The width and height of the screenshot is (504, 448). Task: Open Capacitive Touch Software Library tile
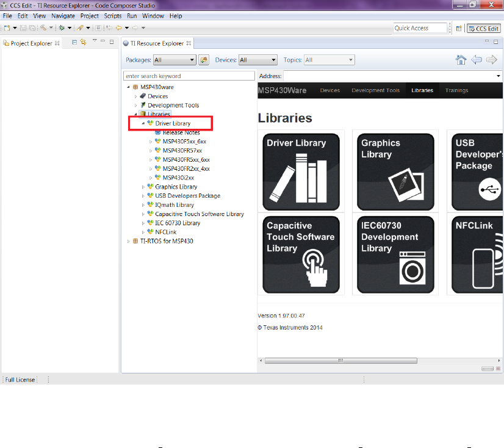[x=301, y=255]
